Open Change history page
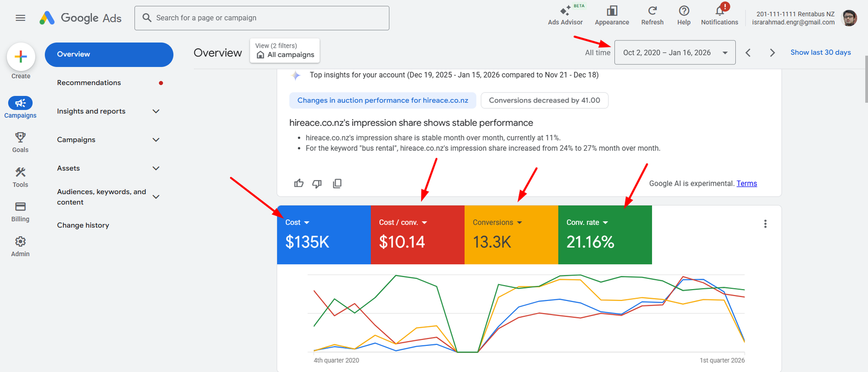This screenshot has height=372, width=868. [x=83, y=225]
